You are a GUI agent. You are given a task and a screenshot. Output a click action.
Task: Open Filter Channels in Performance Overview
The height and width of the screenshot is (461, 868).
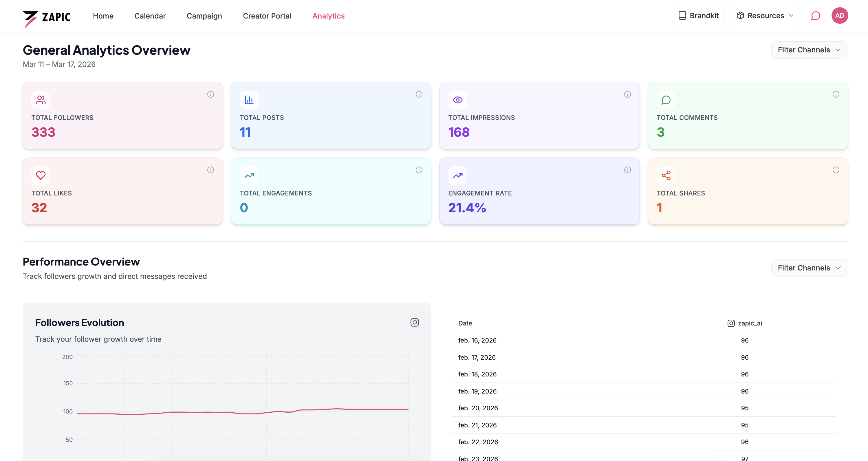pyautogui.click(x=809, y=268)
